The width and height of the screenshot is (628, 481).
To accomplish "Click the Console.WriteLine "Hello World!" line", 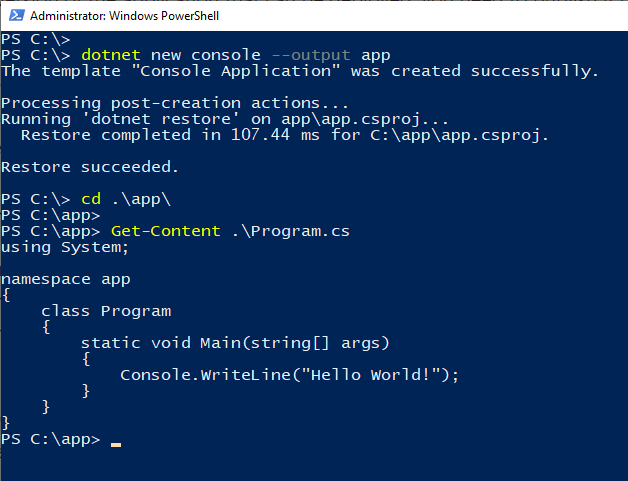I will click(x=289, y=375).
